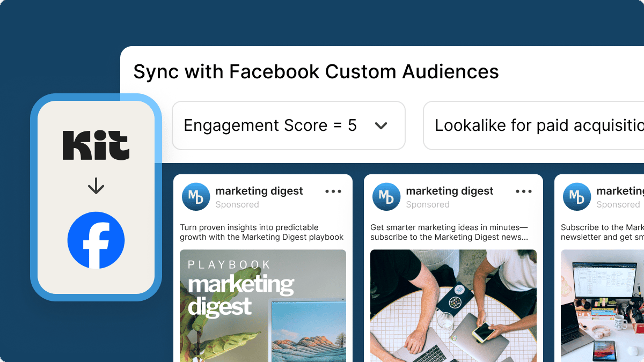This screenshot has height=362, width=644.
Task: Open the desk setup ad image
Action: (602, 306)
